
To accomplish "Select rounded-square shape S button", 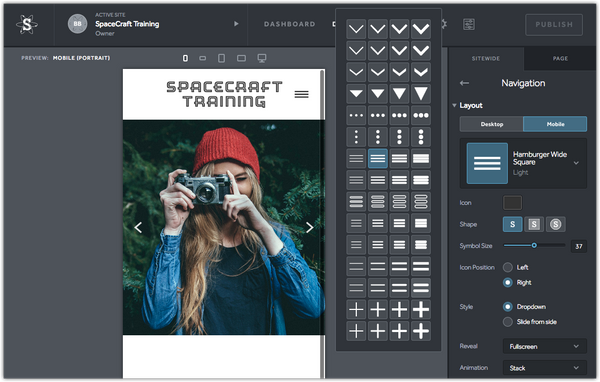I will pyautogui.click(x=534, y=224).
